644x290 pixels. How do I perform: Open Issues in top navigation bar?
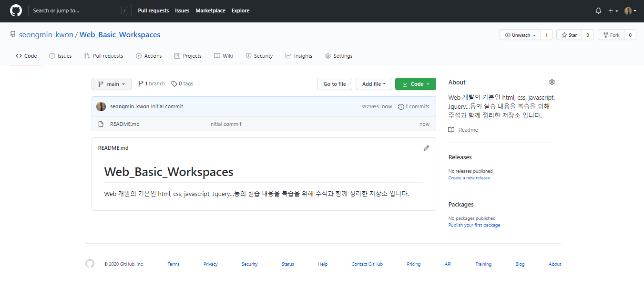[182, 10]
